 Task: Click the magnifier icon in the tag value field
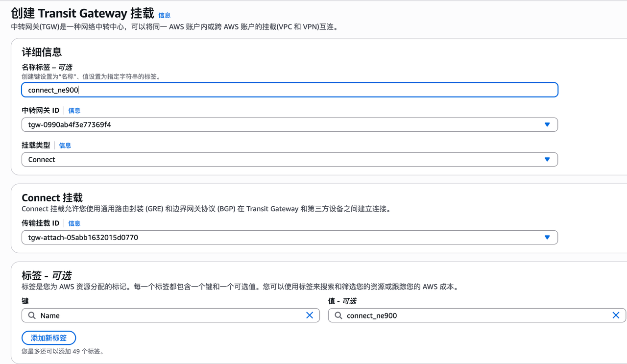point(338,315)
